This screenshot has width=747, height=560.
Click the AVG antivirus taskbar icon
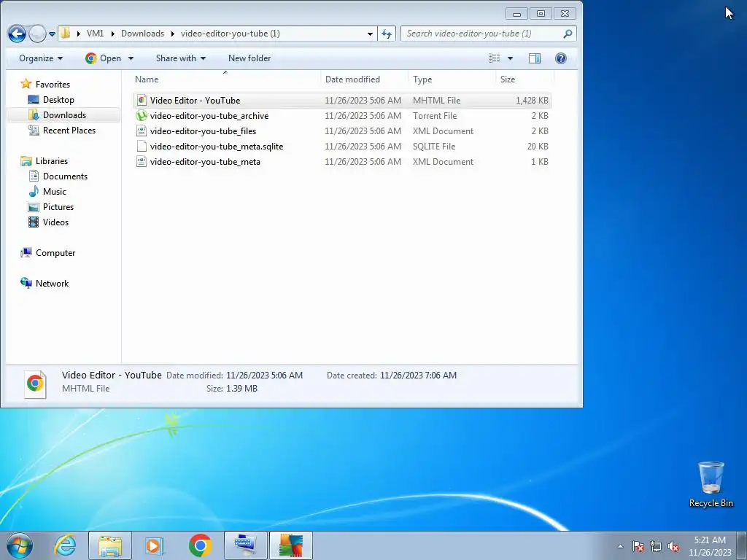tap(290, 545)
